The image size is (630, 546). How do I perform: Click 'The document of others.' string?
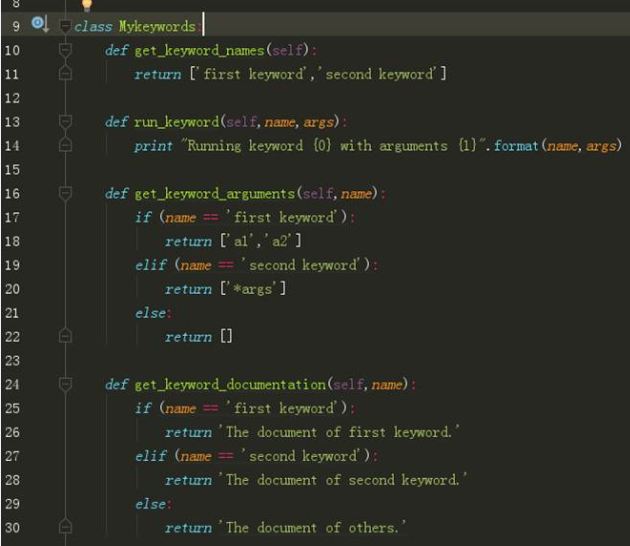tap(312, 528)
